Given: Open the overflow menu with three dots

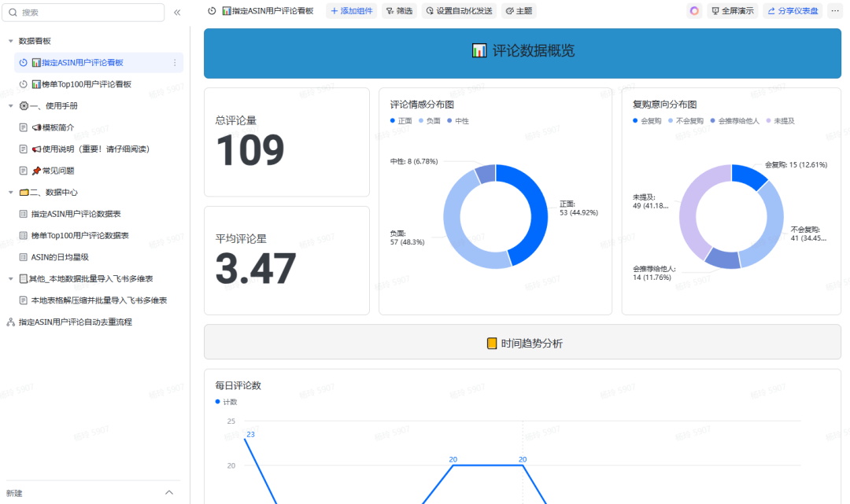Looking at the screenshot, I should pos(836,11).
